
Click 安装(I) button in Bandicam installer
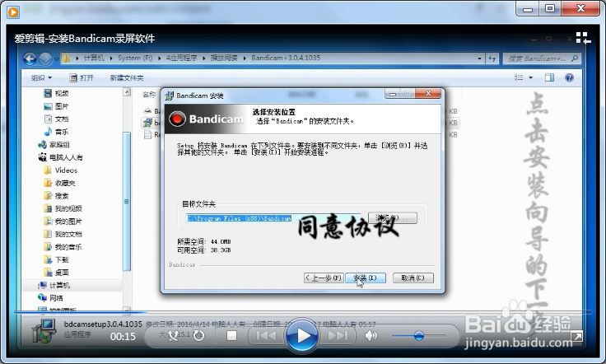[366, 278]
